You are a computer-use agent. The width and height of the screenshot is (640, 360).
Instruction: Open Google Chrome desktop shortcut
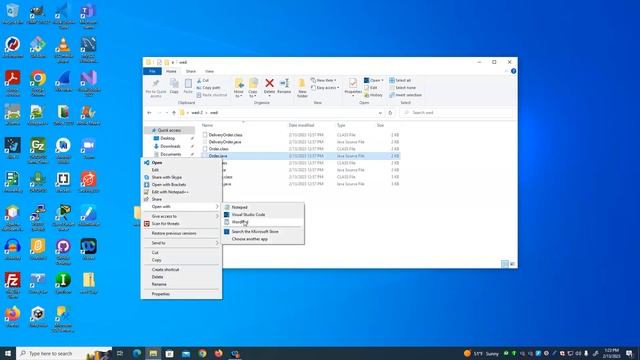point(38,84)
